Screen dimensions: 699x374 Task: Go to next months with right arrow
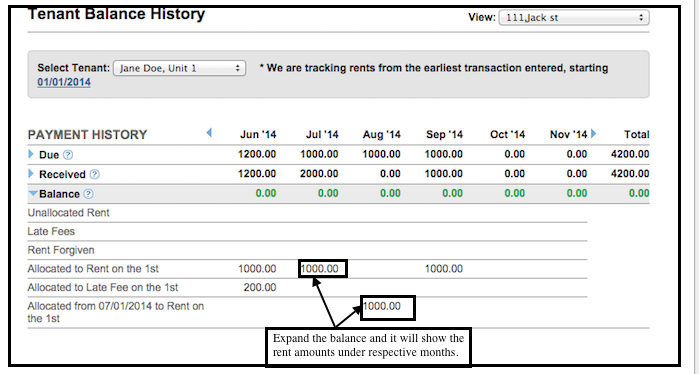click(x=593, y=133)
